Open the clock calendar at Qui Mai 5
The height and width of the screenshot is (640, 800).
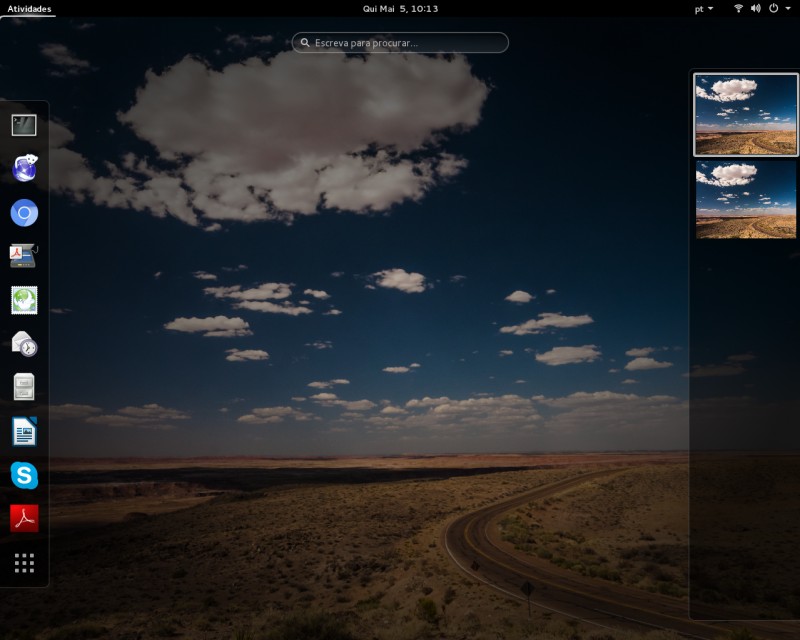pyautogui.click(x=400, y=9)
